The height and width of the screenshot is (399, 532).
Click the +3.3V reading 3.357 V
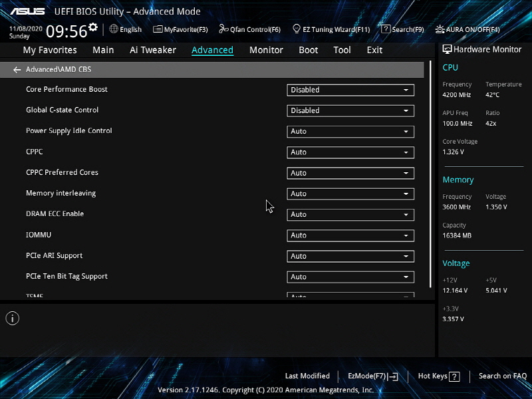point(453,319)
